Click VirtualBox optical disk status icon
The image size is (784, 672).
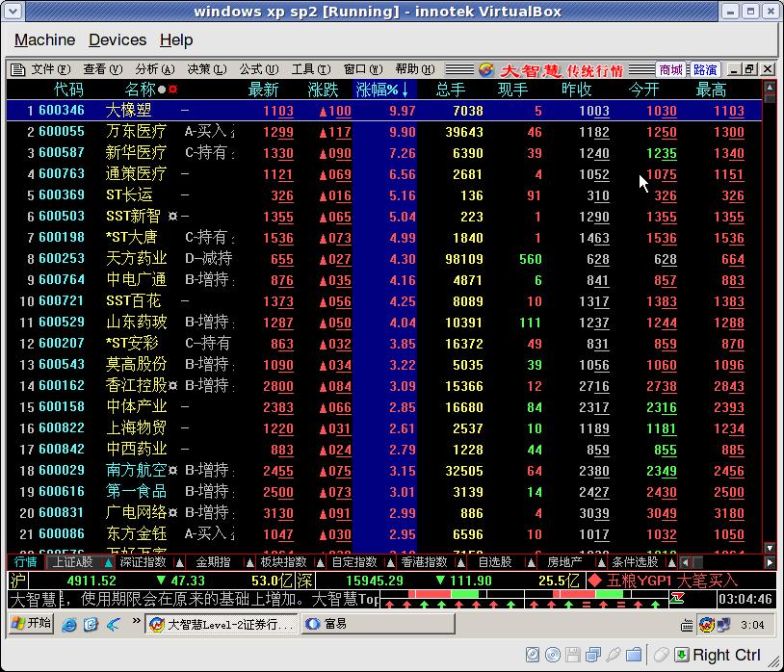[x=533, y=655]
